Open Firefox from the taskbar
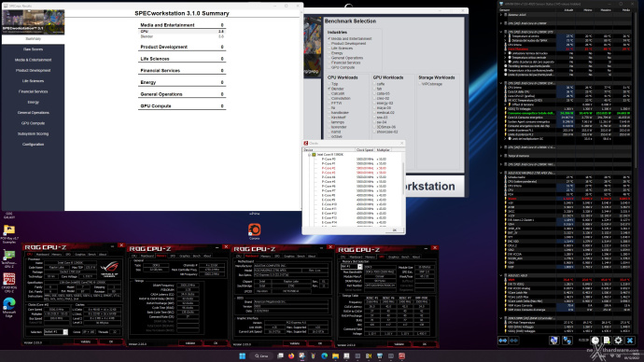 291,355
